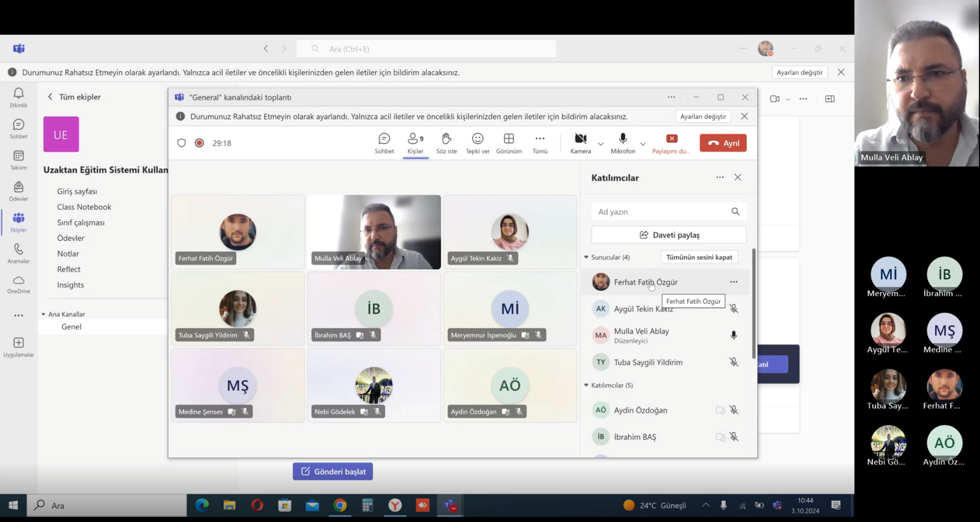The image size is (980, 522).
Task: Open the Sohbet chat in meeting toolbar
Action: (384, 143)
